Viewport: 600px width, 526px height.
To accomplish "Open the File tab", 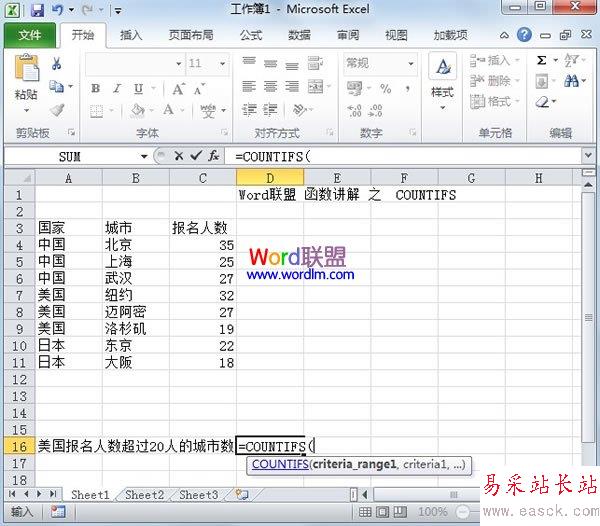I will [30, 35].
